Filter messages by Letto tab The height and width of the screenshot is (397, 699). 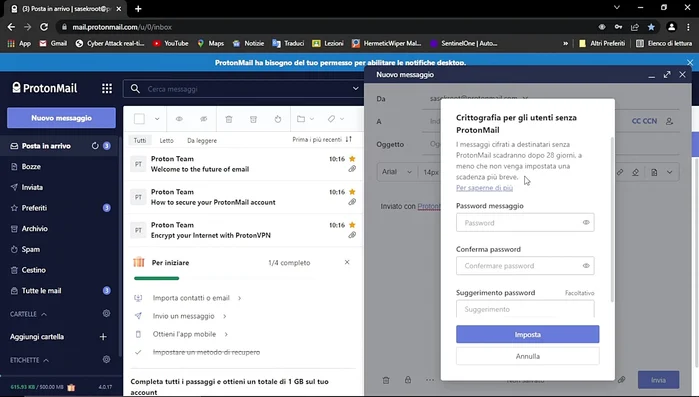(166, 140)
